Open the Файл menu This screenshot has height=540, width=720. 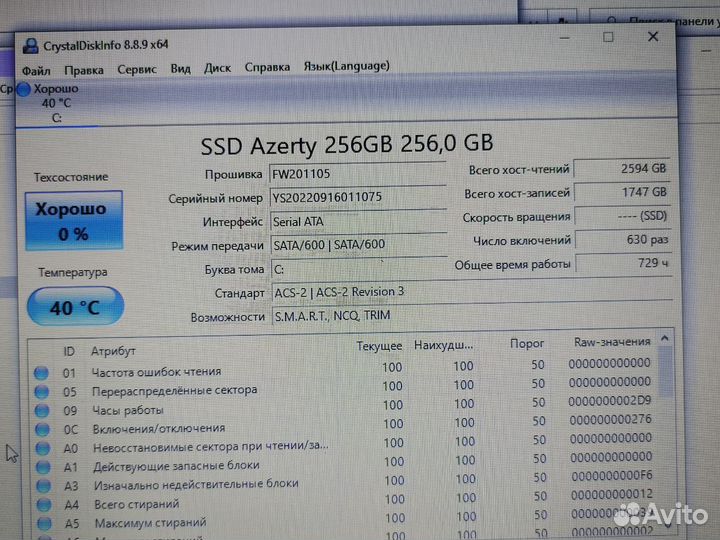36,71
